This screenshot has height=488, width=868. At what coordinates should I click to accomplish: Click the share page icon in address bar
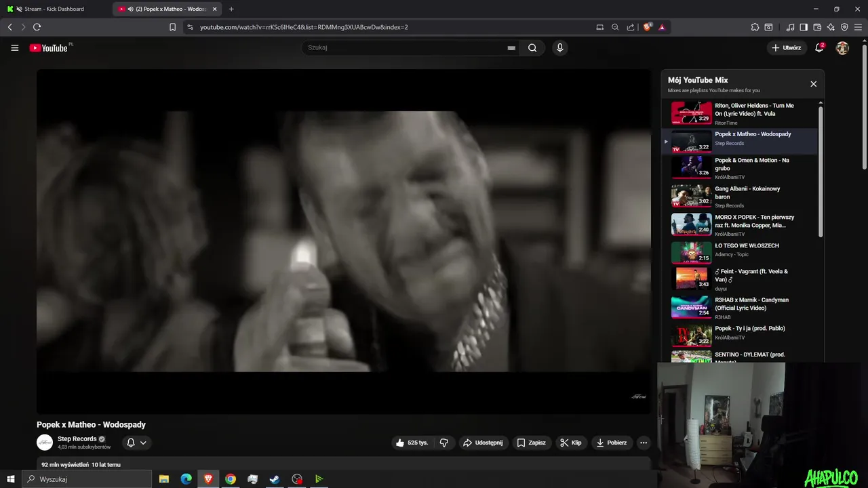pos(631,27)
